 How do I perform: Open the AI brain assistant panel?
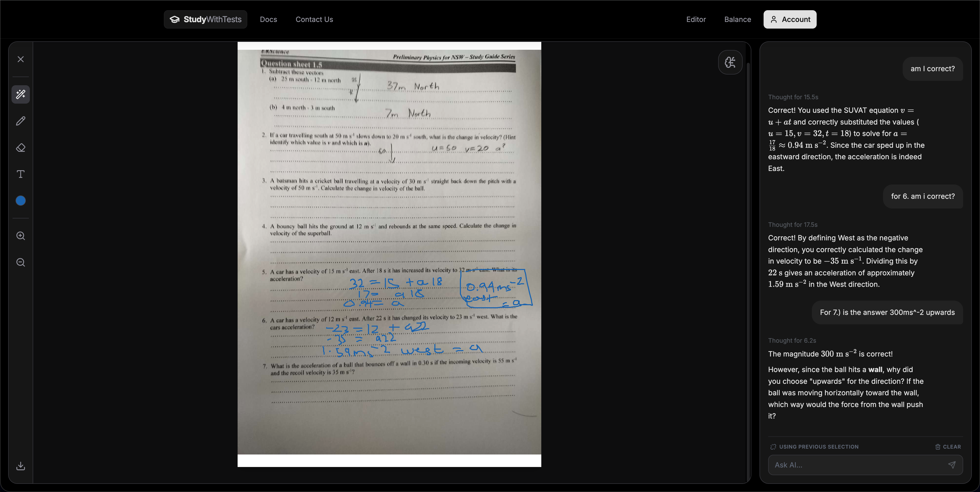pos(730,62)
